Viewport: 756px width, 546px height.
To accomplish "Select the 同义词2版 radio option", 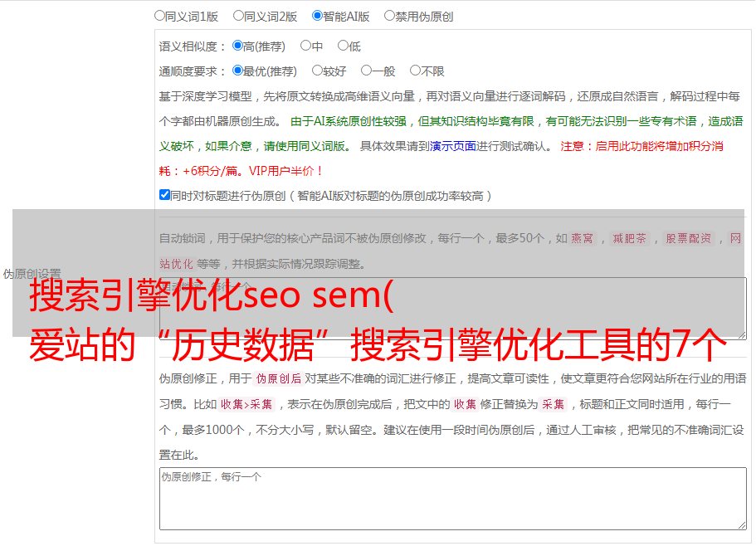I will coord(238,16).
